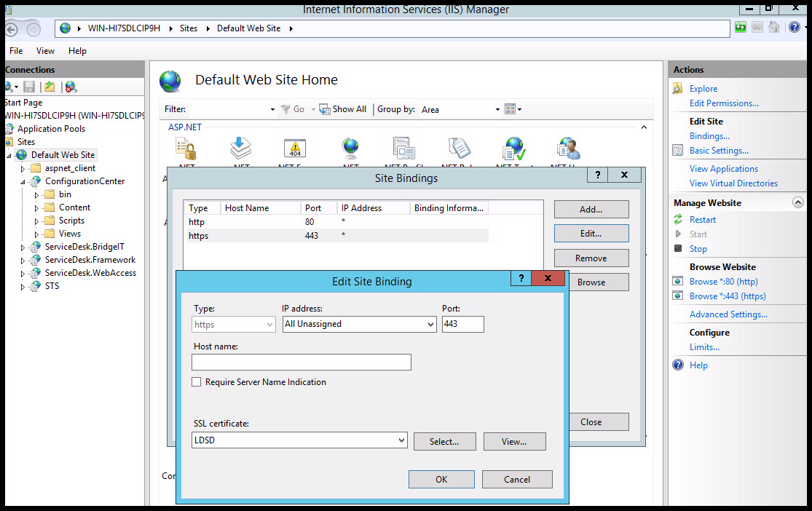Click the Select button for SSL certificate
This screenshot has height=511, width=812.
pyautogui.click(x=444, y=441)
